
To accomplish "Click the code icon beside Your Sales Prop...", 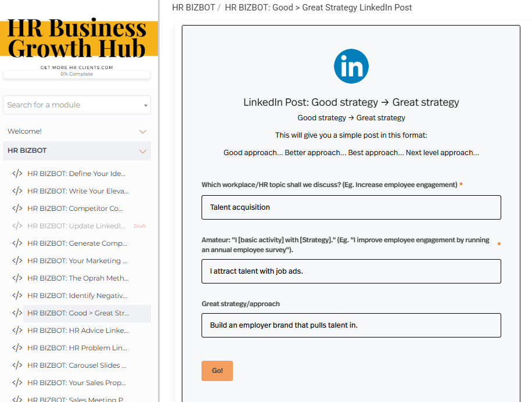I will point(17,383).
